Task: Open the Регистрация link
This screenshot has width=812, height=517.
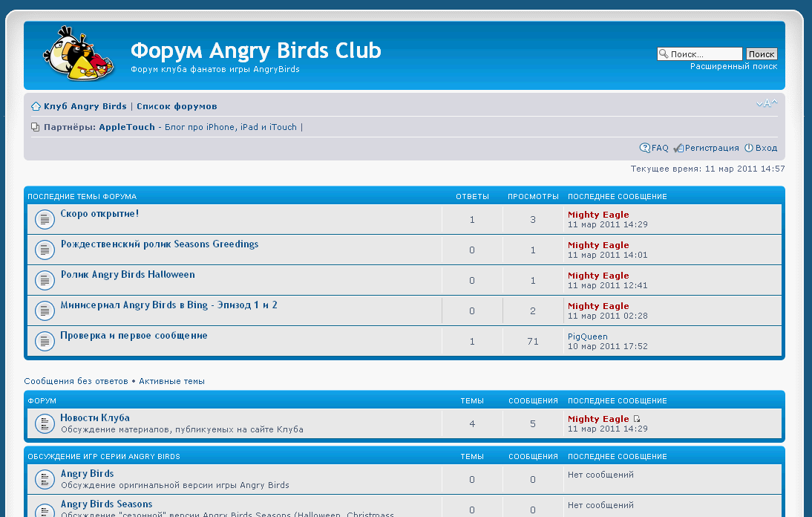Action: 712,148
